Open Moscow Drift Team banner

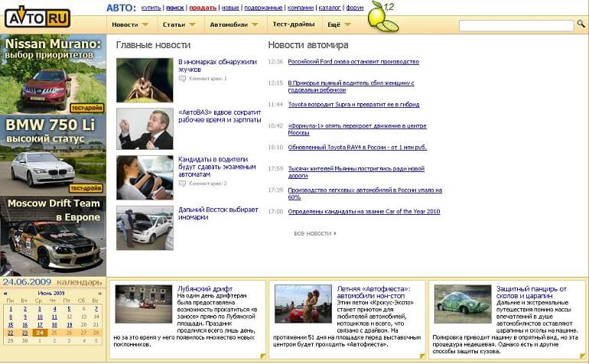click(53, 236)
